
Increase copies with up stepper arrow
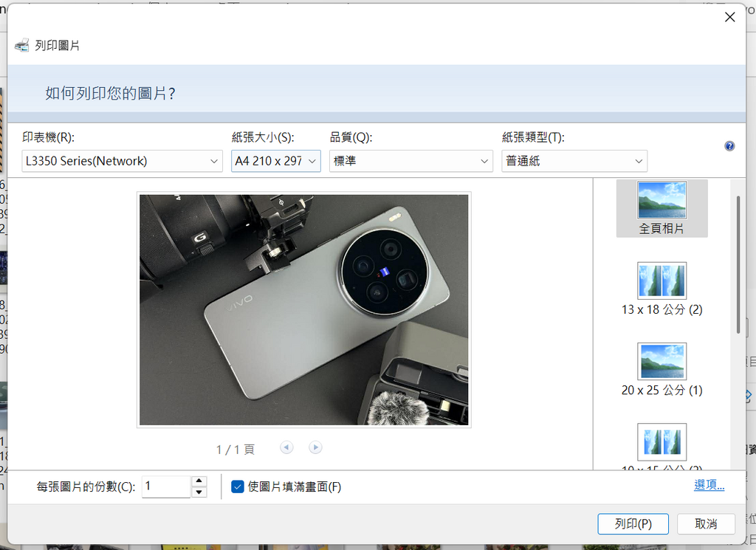coord(199,481)
